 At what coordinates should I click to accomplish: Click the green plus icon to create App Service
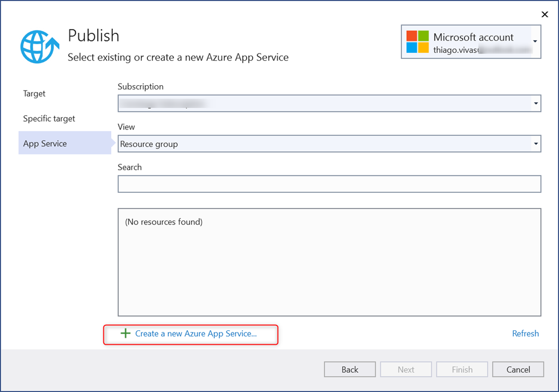126,334
